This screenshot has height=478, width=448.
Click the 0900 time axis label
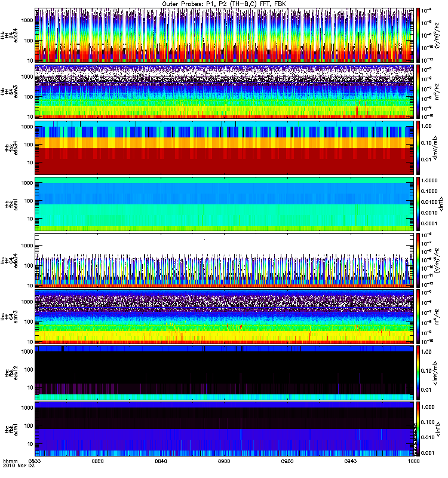224,461
